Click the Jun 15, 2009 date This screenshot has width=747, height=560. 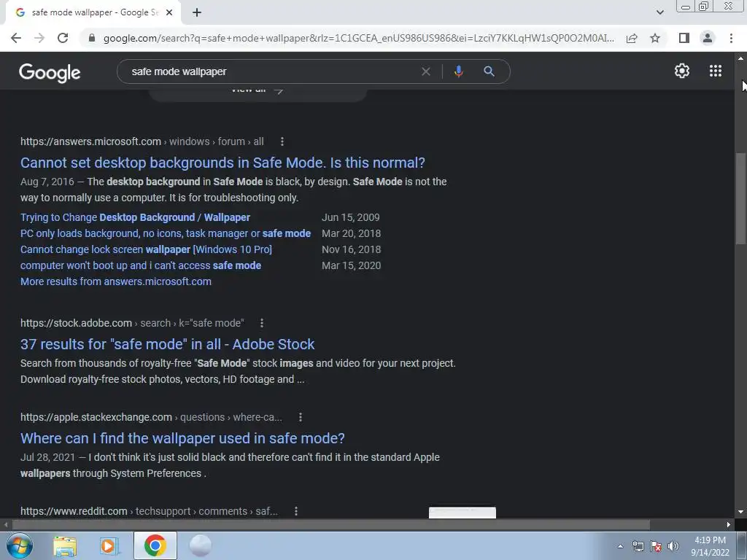351,217
